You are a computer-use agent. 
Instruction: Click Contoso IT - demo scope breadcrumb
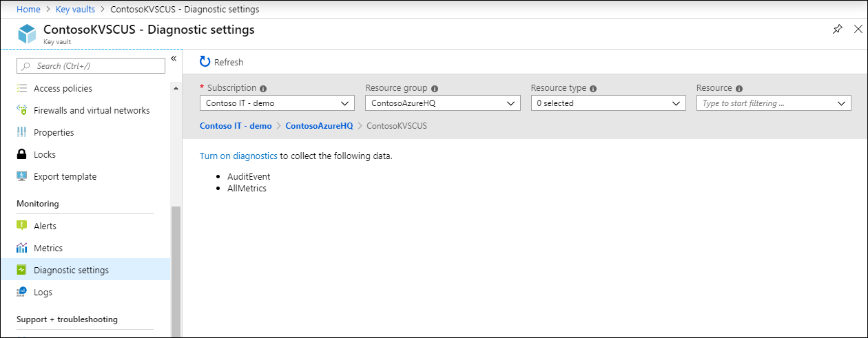[x=236, y=126]
